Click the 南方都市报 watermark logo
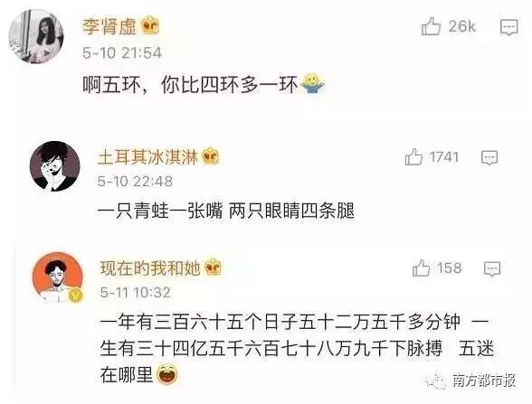532x404 pixels. pos(470,381)
